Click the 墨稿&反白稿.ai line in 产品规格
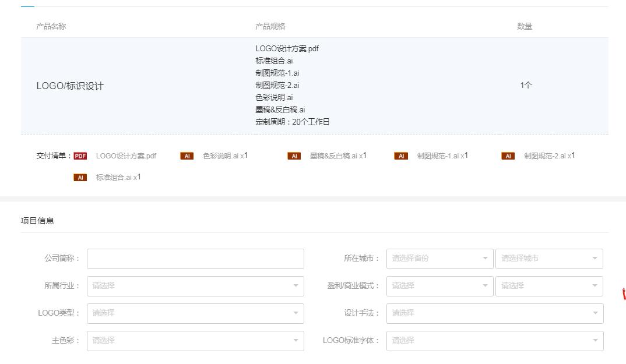The width and height of the screenshot is (626, 364). click(x=280, y=109)
